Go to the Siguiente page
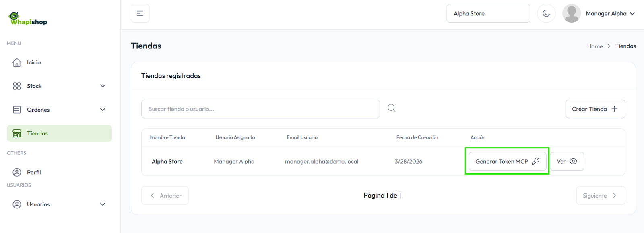 coord(600,196)
